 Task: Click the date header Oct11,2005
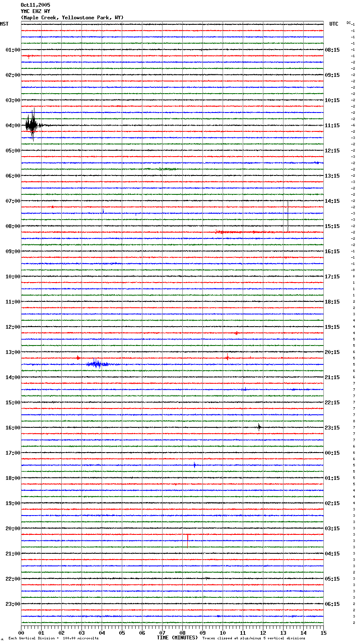coord(35,5)
